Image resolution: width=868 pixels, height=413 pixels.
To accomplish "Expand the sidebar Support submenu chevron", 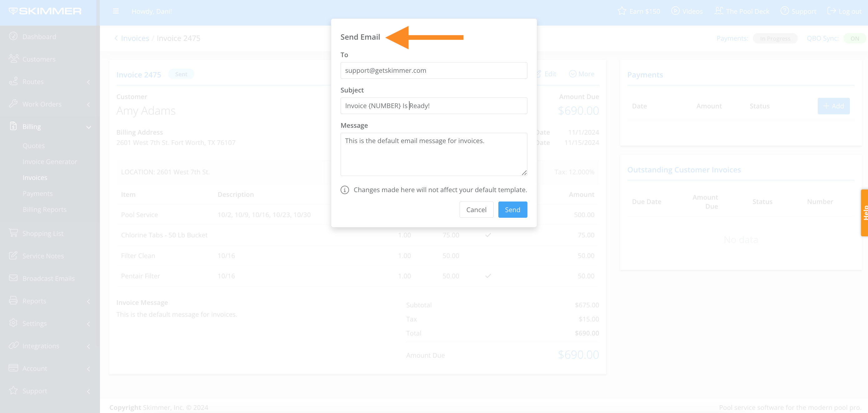I will coord(89,391).
